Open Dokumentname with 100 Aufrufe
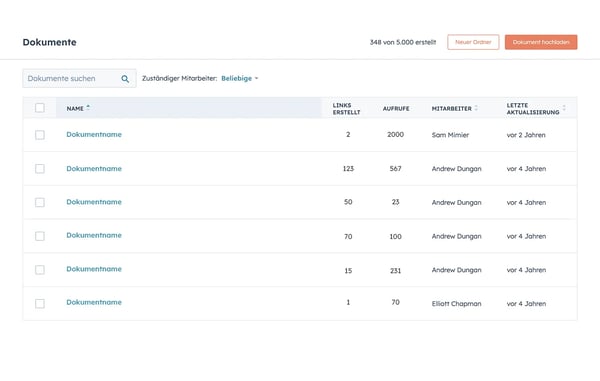This screenshot has width=600, height=381. pyautogui.click(x=94, y=235)
